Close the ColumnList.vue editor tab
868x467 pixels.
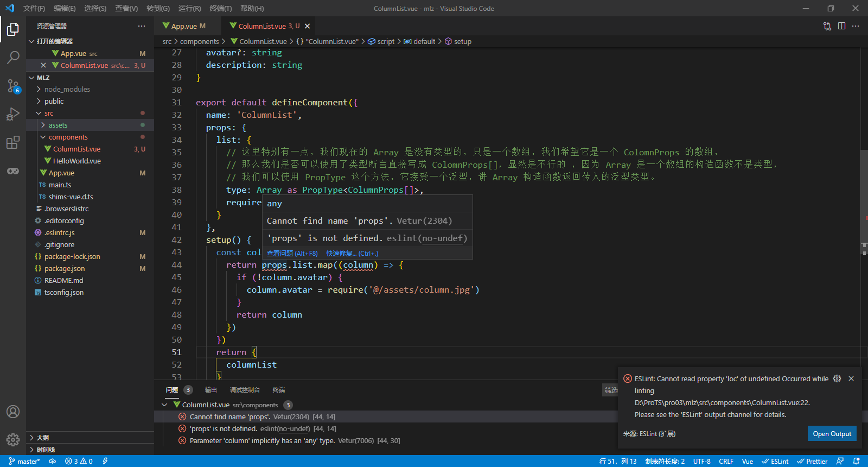(307, 26)
